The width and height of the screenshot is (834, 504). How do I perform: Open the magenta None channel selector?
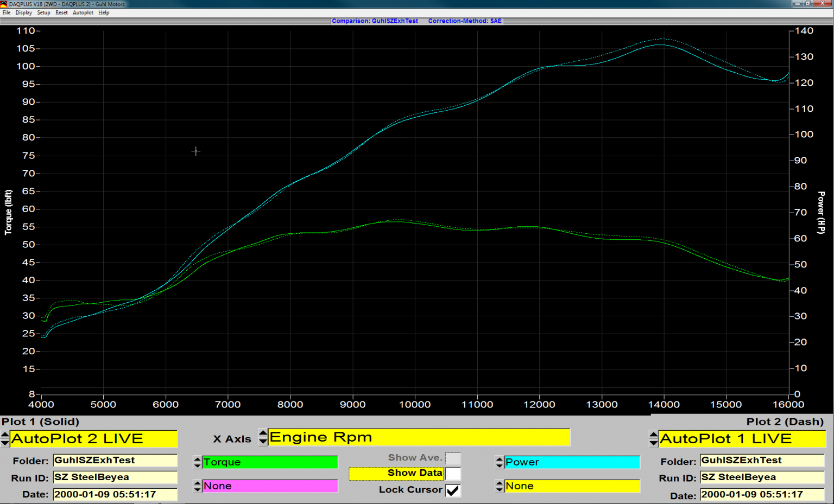coord(270,486)
